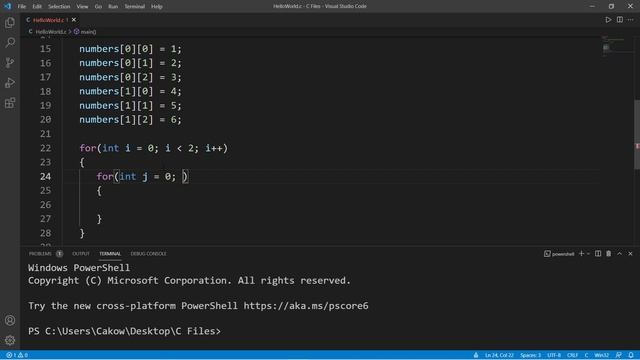Viewport: 640px width, 360px height.
Task: Open the Run and Debug view
Action: [10, 83]
